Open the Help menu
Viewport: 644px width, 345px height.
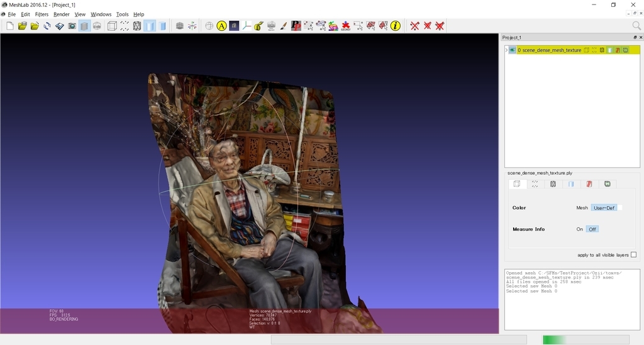139,14
